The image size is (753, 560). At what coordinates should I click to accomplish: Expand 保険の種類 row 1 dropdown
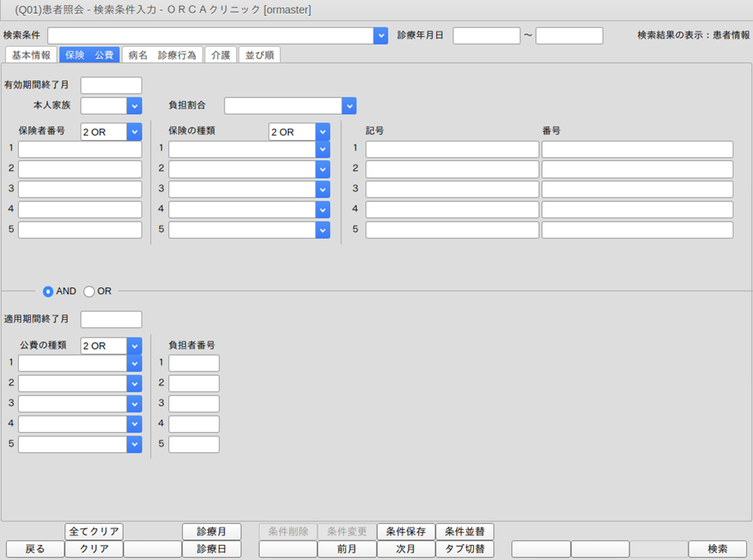click(x=323, y=149)
